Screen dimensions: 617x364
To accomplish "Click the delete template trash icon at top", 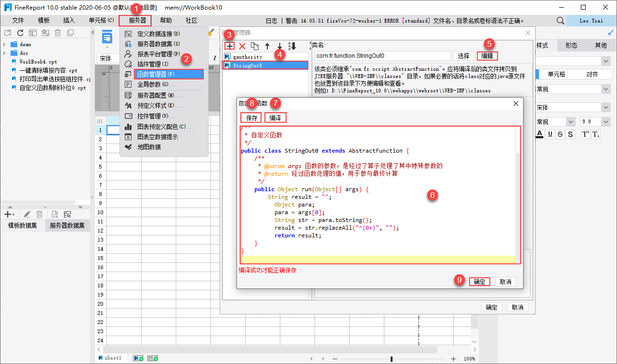I will (58, 33).
